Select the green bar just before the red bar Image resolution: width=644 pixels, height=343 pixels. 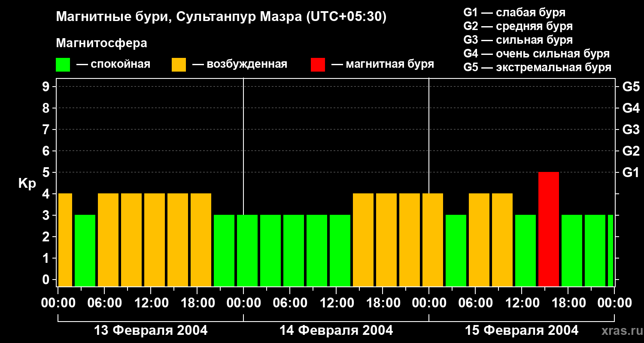pos(525,250)
